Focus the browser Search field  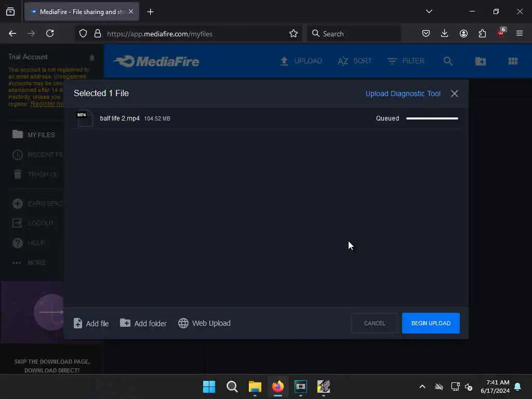pos(354,34)
